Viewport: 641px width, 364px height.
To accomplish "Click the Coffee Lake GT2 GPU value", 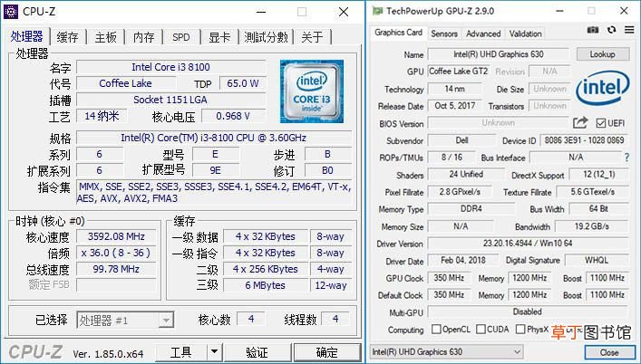I will [458, 72].
